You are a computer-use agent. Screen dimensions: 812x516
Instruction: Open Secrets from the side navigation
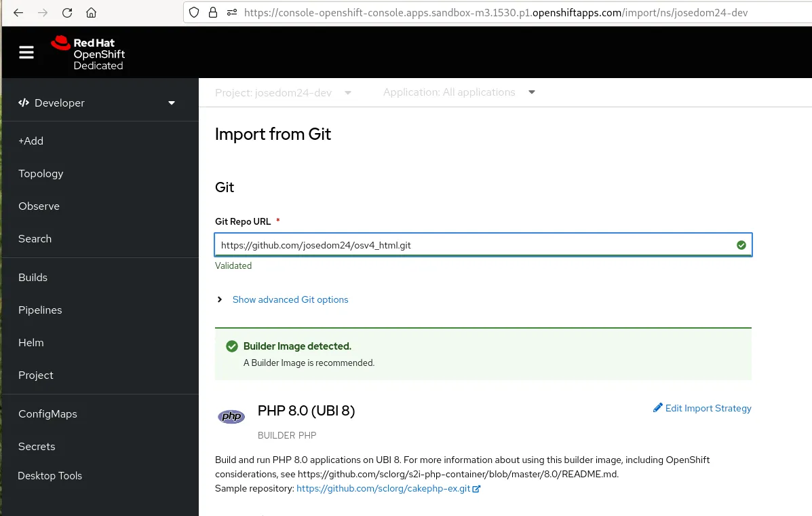[37, 447]
